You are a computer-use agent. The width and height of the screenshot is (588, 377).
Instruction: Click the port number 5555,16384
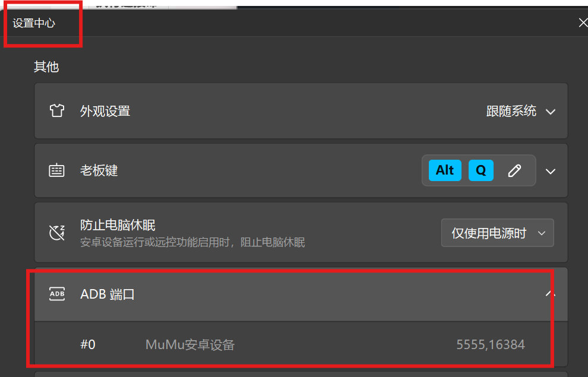(491, 344)
